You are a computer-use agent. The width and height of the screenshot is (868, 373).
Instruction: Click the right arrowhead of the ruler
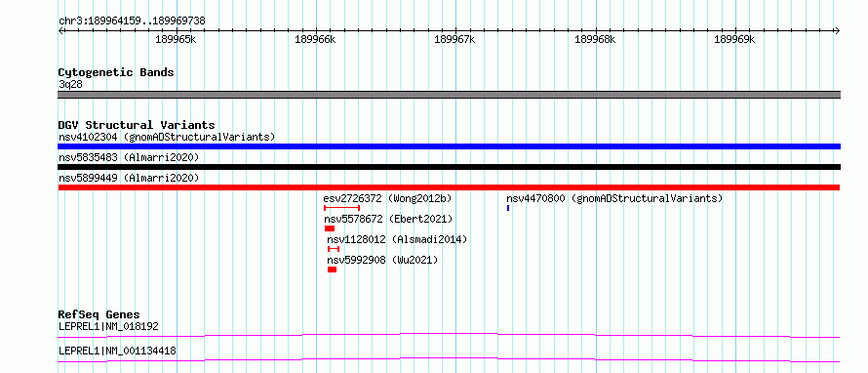click(x=838, y=30)
